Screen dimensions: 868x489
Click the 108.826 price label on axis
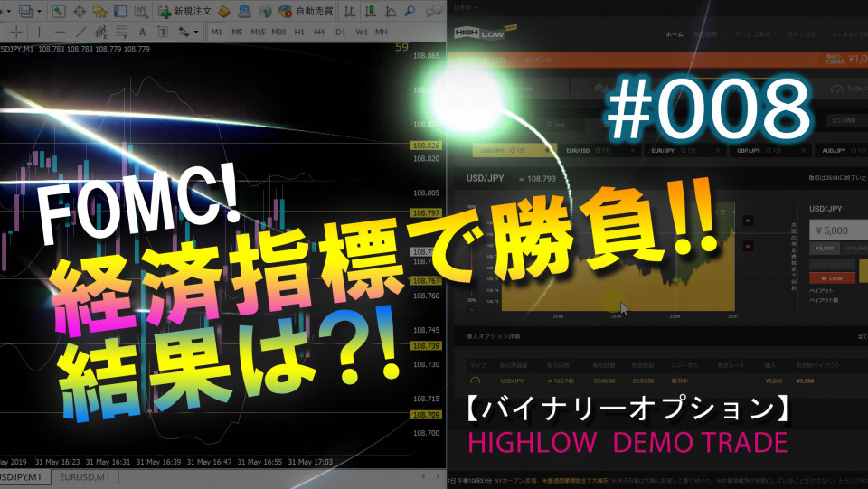426,146
